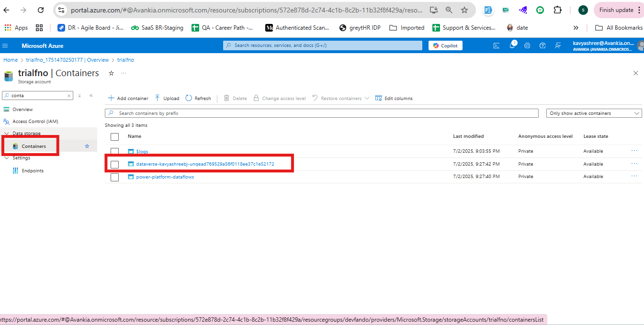
Task: Collapse the Data storage section
Action: pyautogui.click(x=7, y=134)
